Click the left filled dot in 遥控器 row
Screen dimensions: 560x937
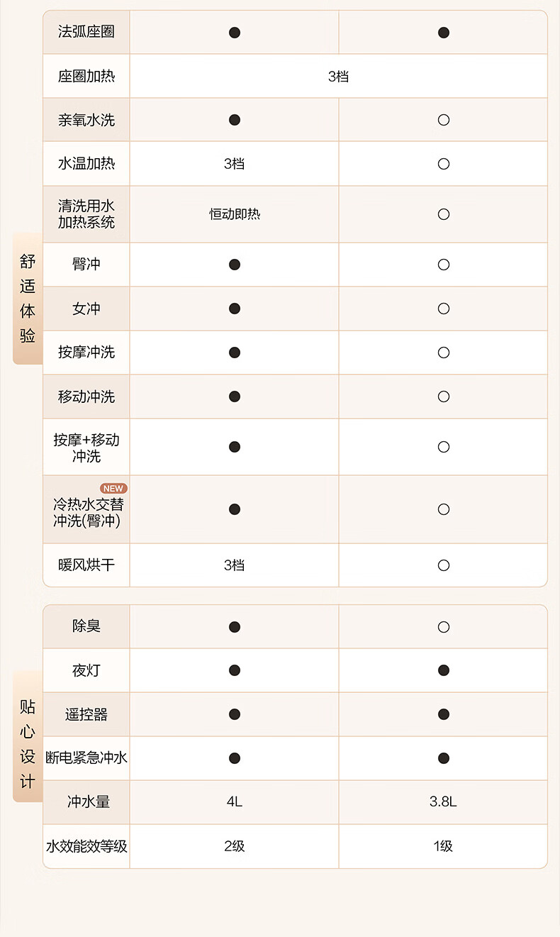pyautogui.click(x=235, y=714)
